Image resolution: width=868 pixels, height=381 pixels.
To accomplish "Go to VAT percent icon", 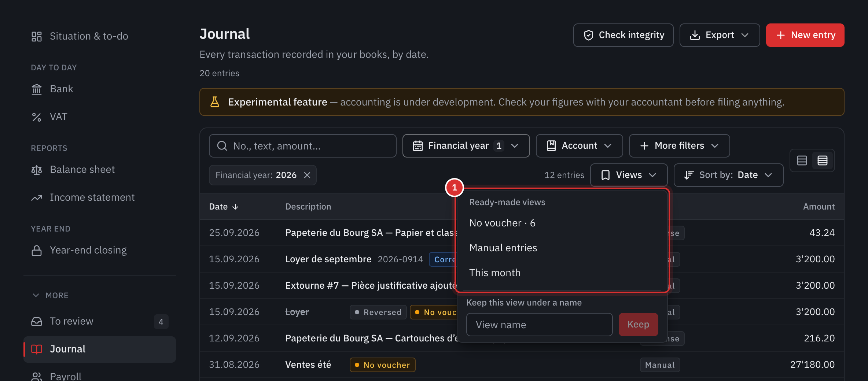I will click(37, 117).
